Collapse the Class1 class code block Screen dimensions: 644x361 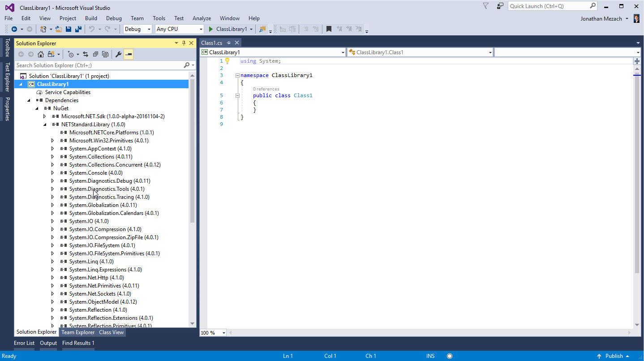tap(237, 95)
